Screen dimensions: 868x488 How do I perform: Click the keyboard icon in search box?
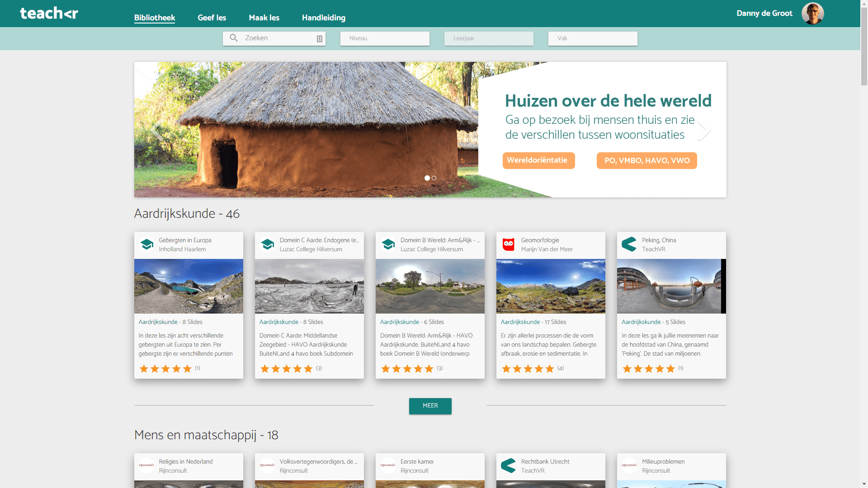tap(319, 39)
